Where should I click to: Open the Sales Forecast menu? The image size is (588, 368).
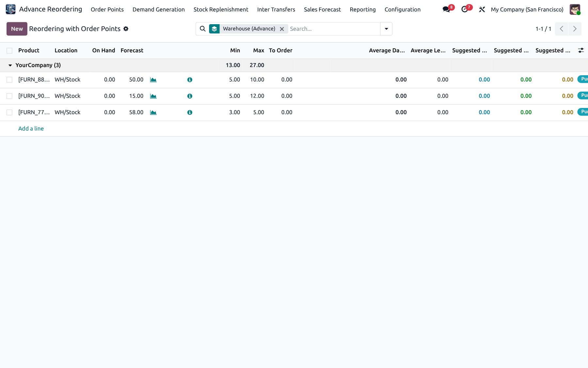click(x=322, y=9)
